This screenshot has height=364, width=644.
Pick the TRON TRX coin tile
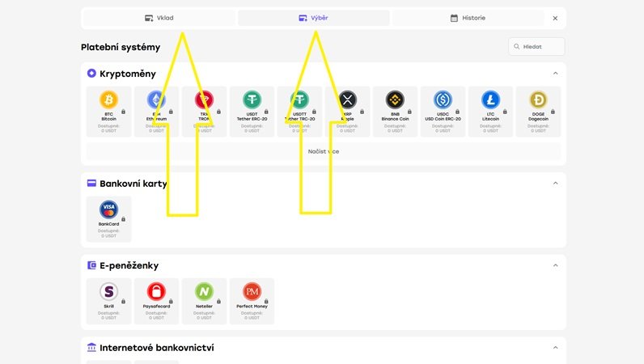(x=204, y=112)
